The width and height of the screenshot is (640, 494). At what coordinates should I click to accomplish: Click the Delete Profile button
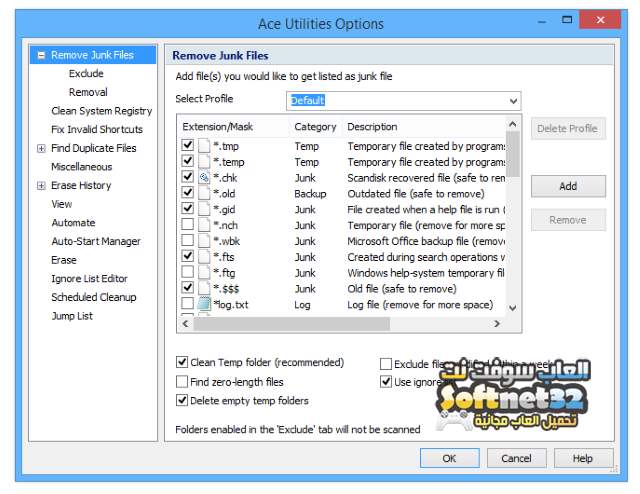click(x=568, y=129)
